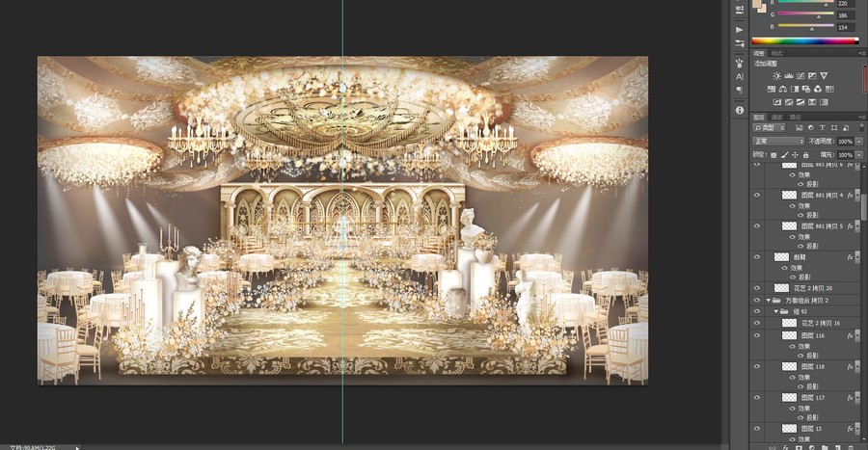
Task: Add a Color Lookup adjustment
Action: [x=829, y=89]
